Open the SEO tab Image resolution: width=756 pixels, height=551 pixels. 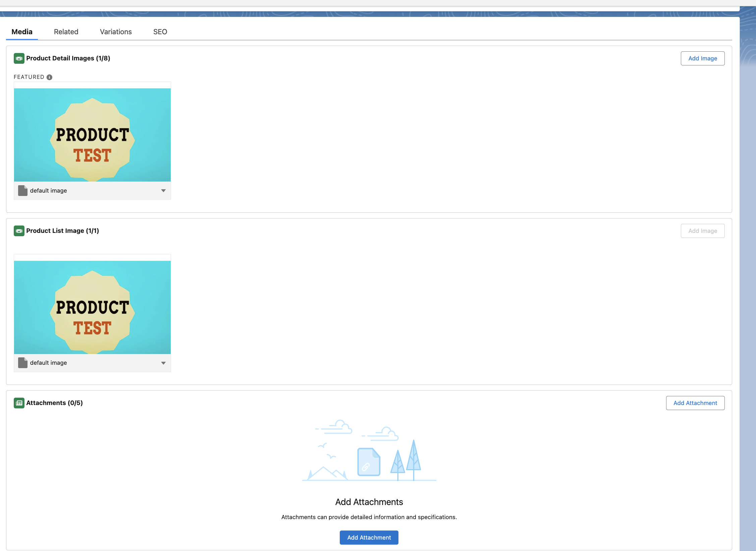pos(160,32)
